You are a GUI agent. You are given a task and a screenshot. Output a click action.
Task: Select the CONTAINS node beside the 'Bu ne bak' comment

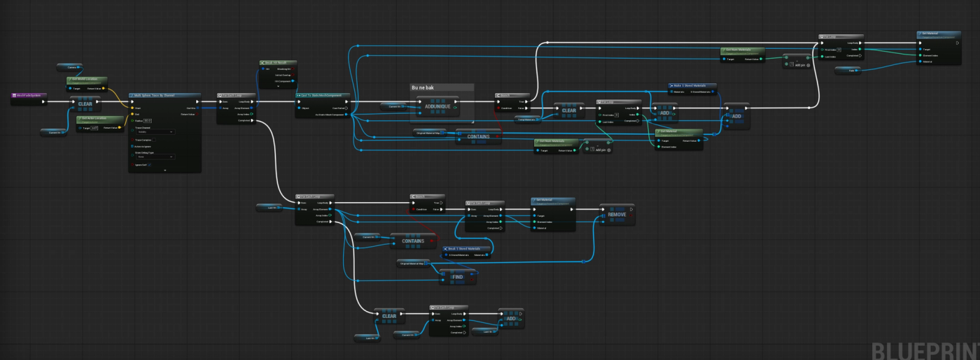[x=479, y=136]
